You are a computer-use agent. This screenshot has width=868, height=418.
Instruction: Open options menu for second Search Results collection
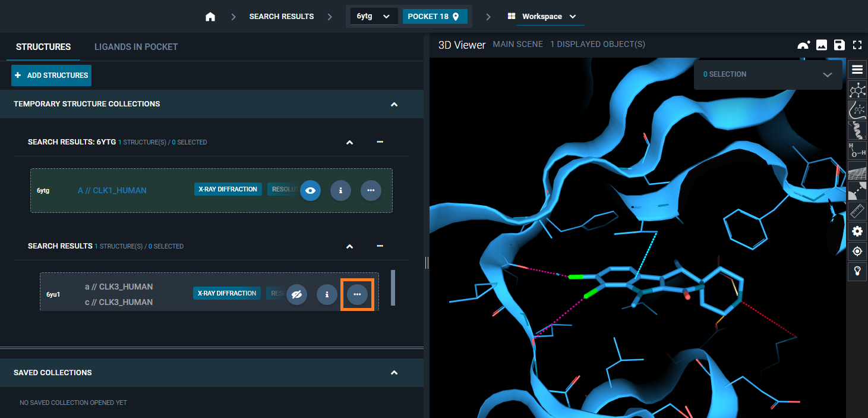[x=380, y=246]
